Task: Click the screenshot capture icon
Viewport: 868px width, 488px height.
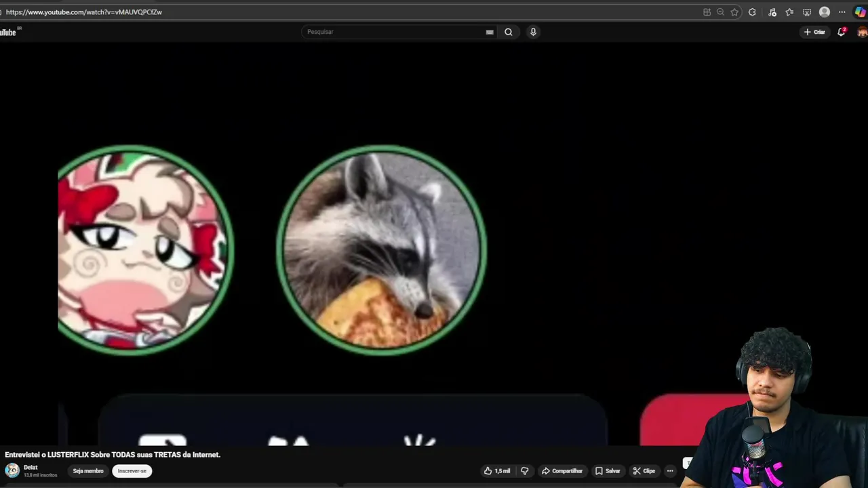Action: 807,12
